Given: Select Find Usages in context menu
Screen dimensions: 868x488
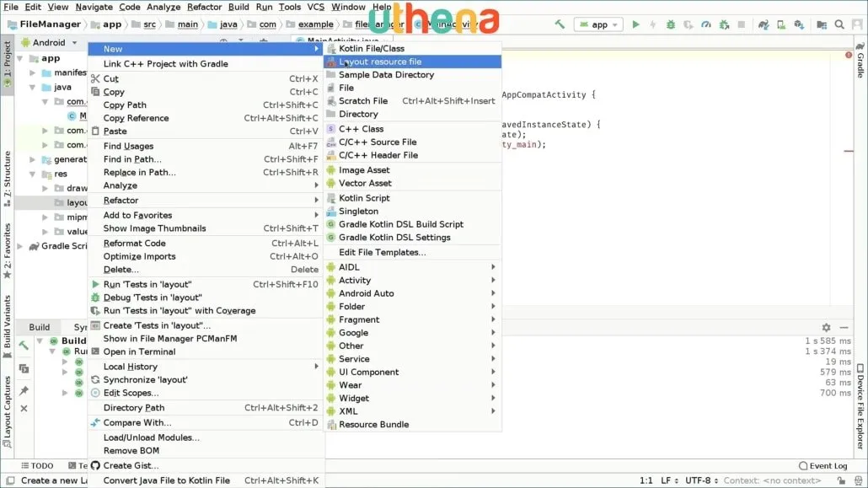Looking at the screenshot, I should pyautogui.click(x=206, y=147).
